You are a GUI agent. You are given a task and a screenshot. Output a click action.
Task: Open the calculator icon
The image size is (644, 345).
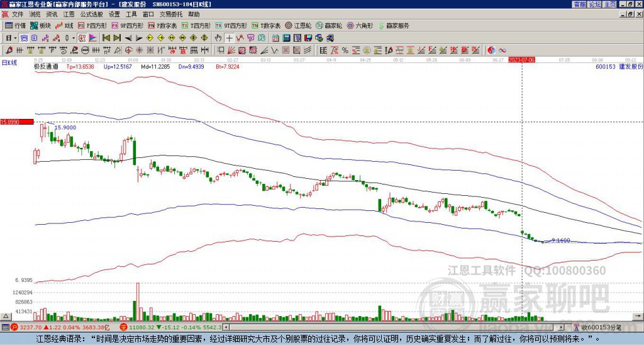point(287,38)
